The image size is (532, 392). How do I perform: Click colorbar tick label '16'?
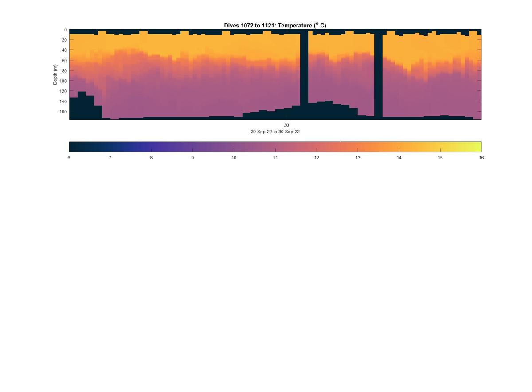pos(481,158)
